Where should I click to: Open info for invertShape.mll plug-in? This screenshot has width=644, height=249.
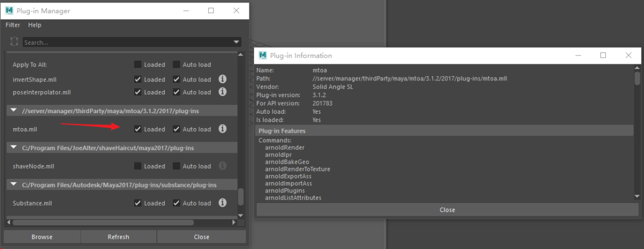222,79
